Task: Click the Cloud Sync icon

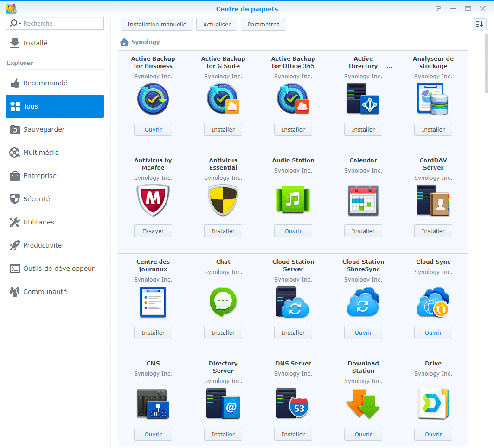Action: (433, 302)
